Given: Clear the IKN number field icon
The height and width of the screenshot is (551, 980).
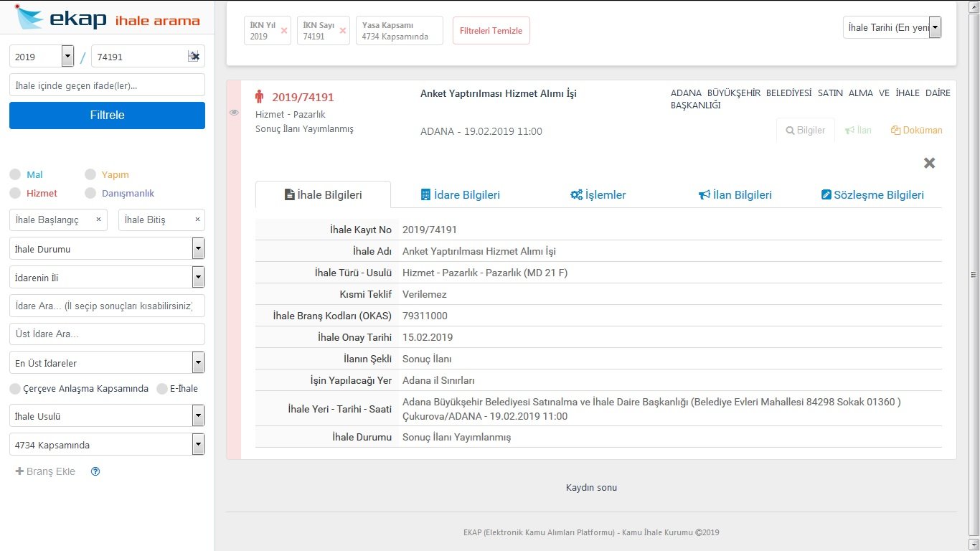Looking at the screenshot, I should tap(194, 57).
